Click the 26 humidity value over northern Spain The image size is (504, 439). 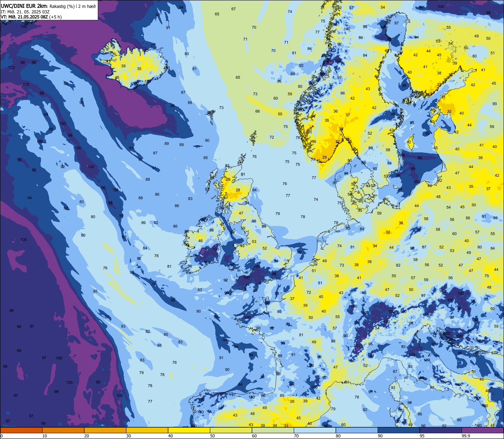pyautogui.click(x=292, y=402)
